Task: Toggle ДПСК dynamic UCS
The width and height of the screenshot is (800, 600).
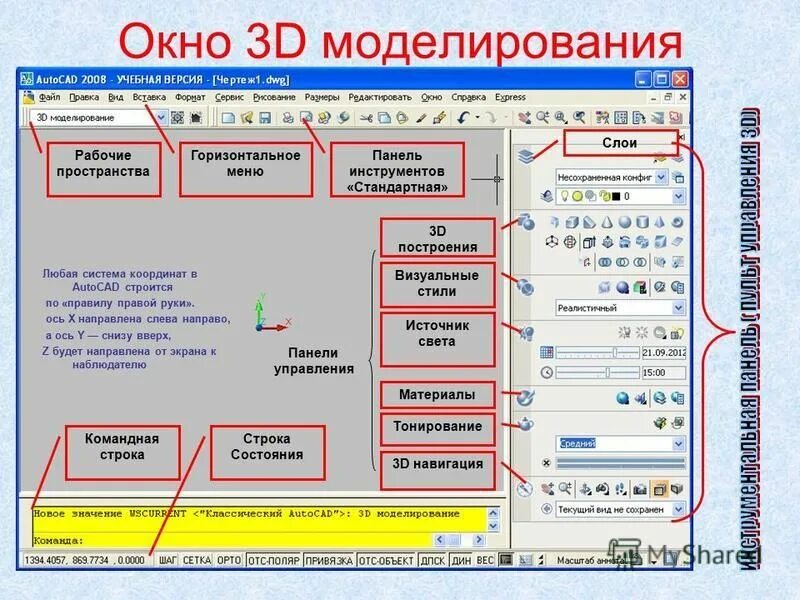Action: click(433, 560)
